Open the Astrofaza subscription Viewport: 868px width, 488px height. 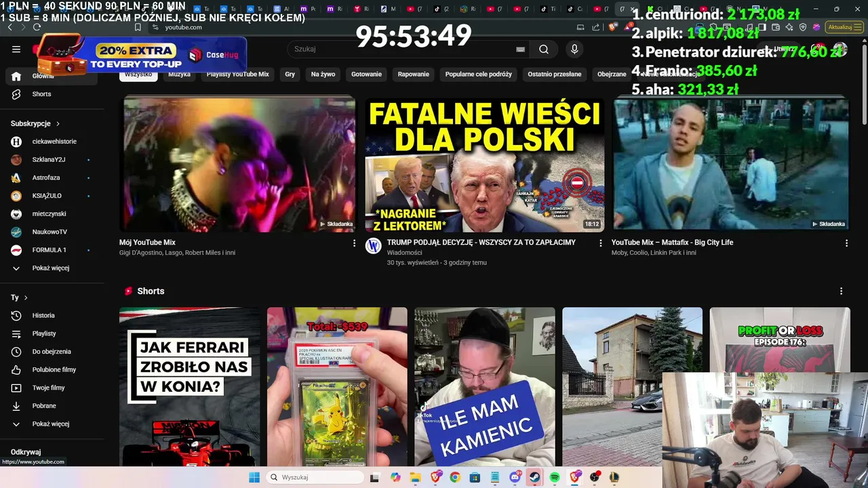[52, 178]
